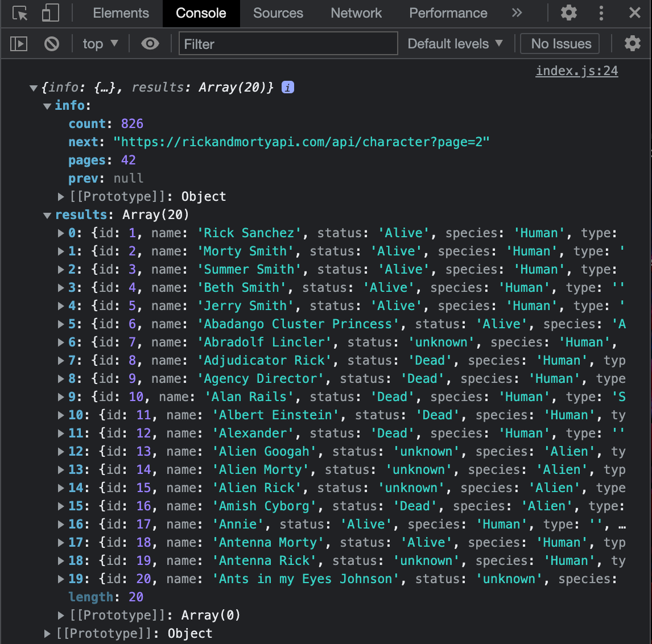Expand result 16 Annie
The width and height of the screenshot is (652, 644).
click(x=61, y=525)
